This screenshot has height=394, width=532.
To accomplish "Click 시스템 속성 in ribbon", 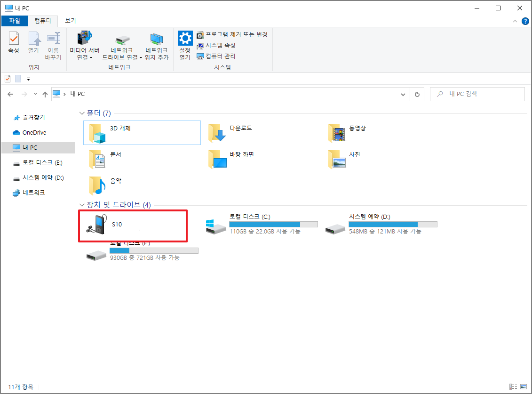I will pyautogui.click(x=216, y=45).
